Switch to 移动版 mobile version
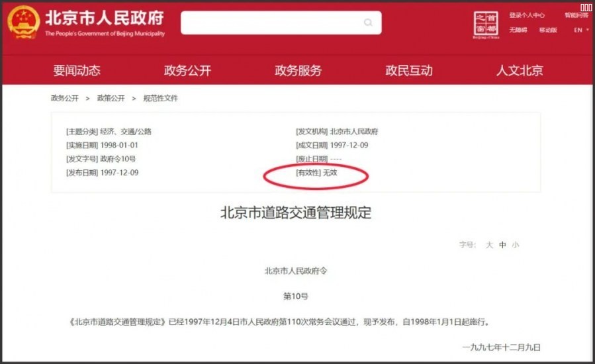The height and width of the screenshot is (364, 595). point(548,30)
